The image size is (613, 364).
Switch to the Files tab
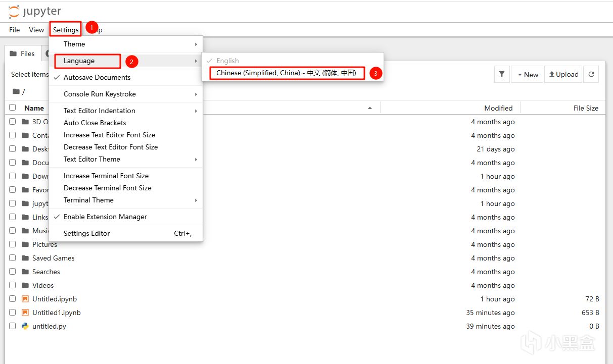pos(23,54)
